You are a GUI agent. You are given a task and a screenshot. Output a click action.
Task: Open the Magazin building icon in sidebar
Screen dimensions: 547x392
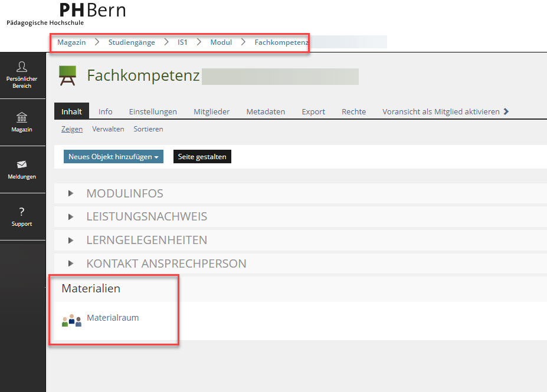pos(22,117)
